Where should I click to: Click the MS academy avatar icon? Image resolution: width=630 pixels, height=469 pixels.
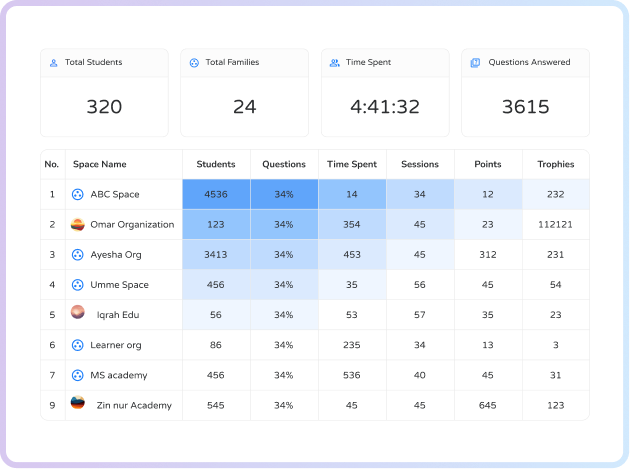[77, 375]
